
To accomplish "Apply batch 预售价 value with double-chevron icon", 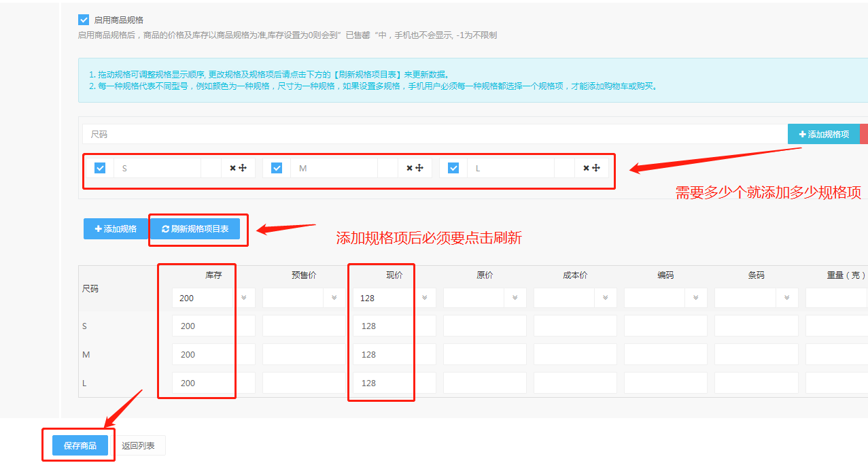I will click(x=334, y=298).
